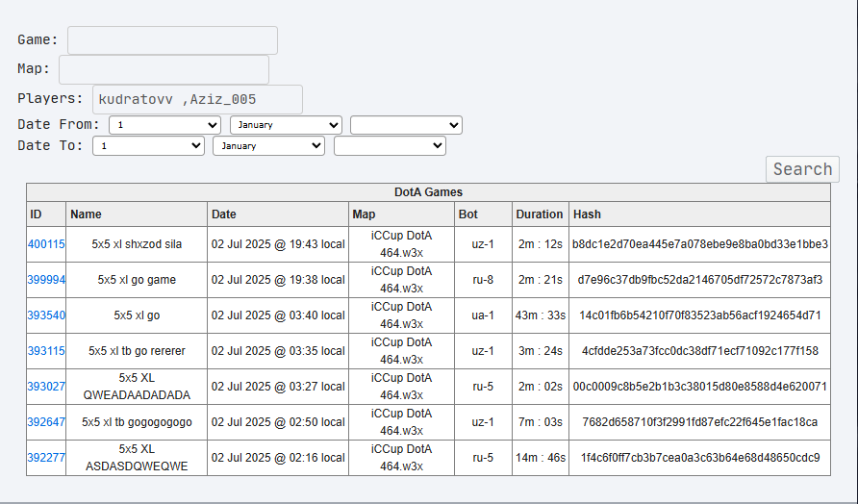Click the Map input field
This screenshot has height=504, width=858.
click(164, 69)
